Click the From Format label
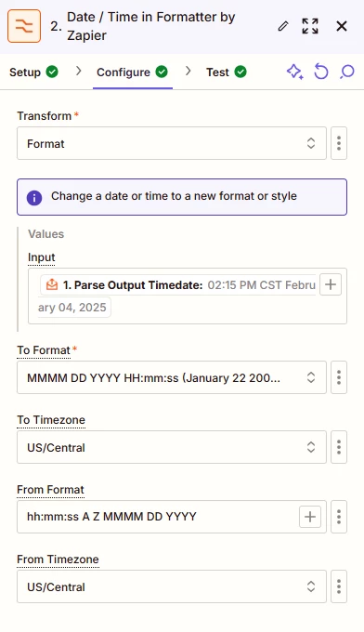Viewport: 364px width, 632px height. pyautogui.click(x=50, y=490)
